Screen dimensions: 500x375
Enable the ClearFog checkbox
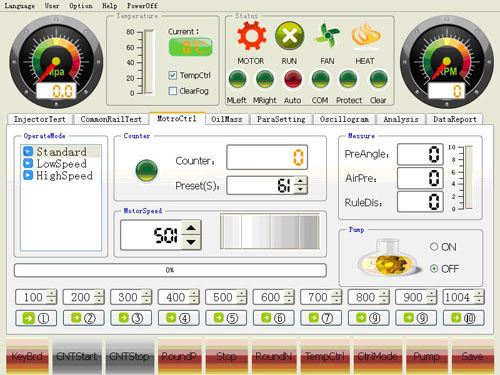pos(172,91)
